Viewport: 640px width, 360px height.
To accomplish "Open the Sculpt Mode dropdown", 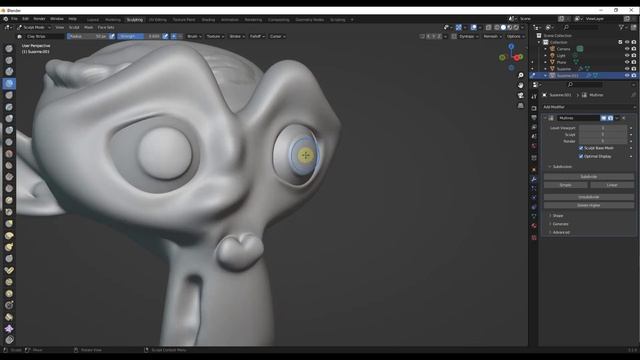I will click(x=34, y=27).
